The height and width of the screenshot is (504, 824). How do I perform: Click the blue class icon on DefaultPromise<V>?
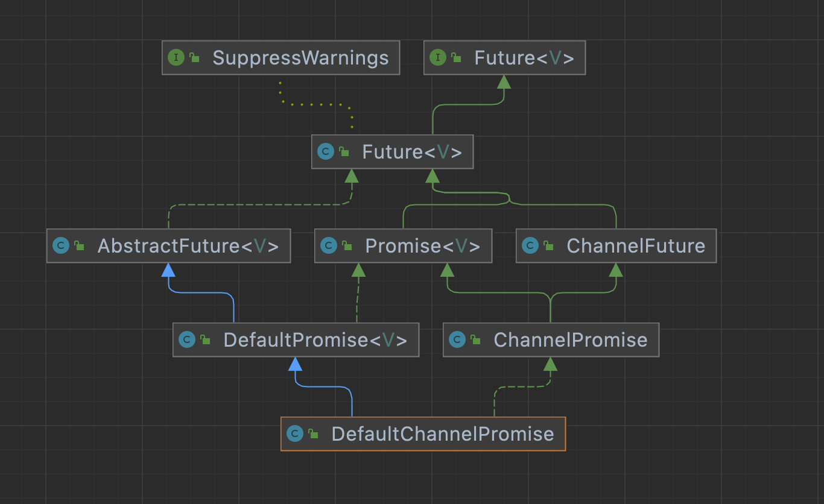coord(187,340)
